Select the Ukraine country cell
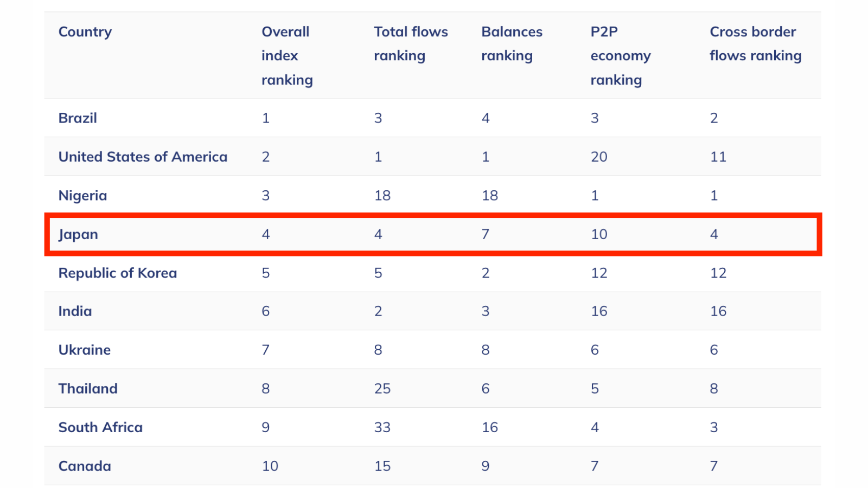The width and height of the screenshot is (868, 488). pyautogui.click(x=85, y=350)
